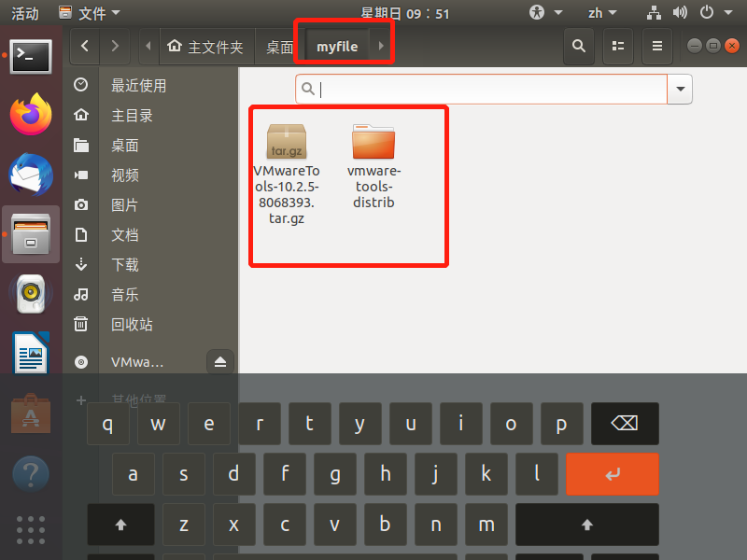The height and width of the screenshot is (560, 747).
Task: Select the vmware-tools-distrib folder
Action: pyautogui.click(x=373, y=166)
